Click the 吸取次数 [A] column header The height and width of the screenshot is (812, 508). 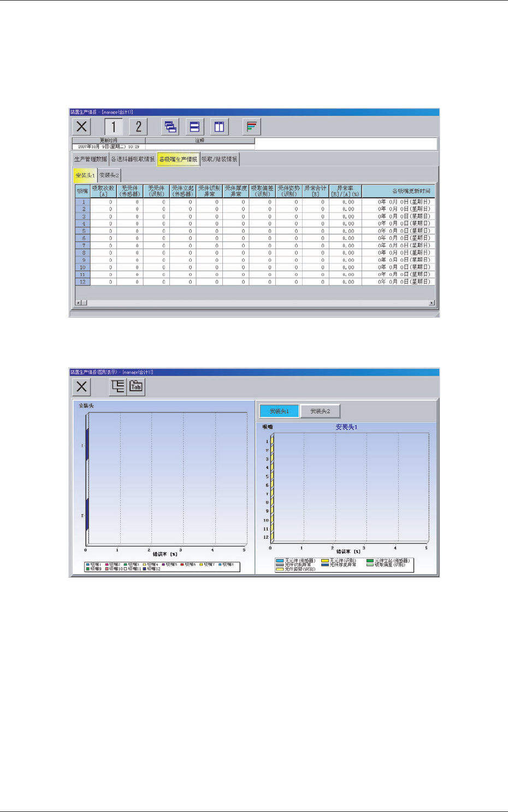tap(103, 191)
